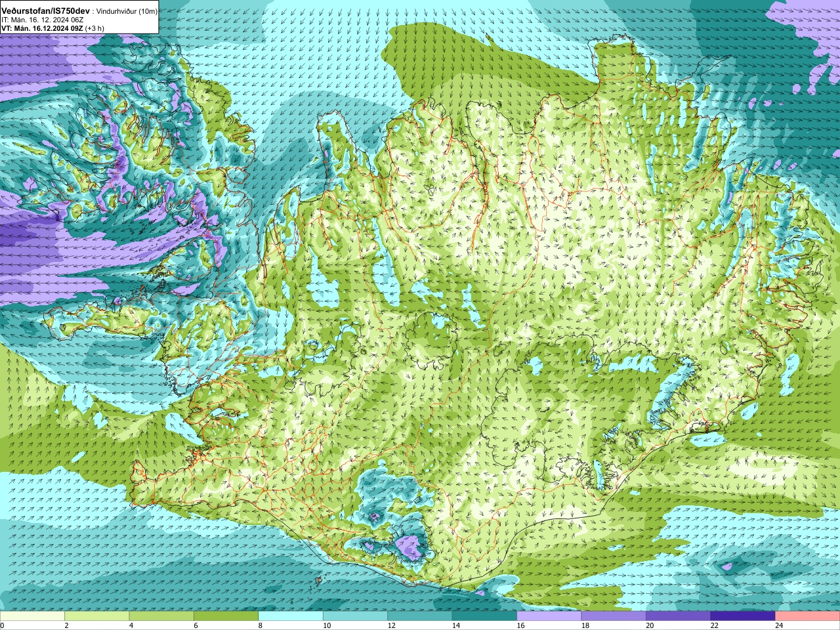Select the pale yellow 0–2 legend swatch
This screenshot has height=630, width=840.
32,616
